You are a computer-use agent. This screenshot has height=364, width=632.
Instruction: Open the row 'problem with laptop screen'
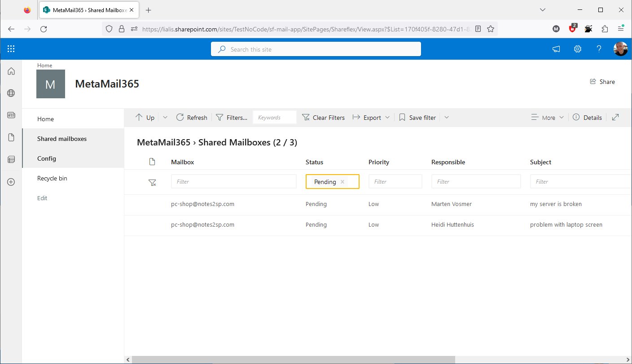coord(378,225)
